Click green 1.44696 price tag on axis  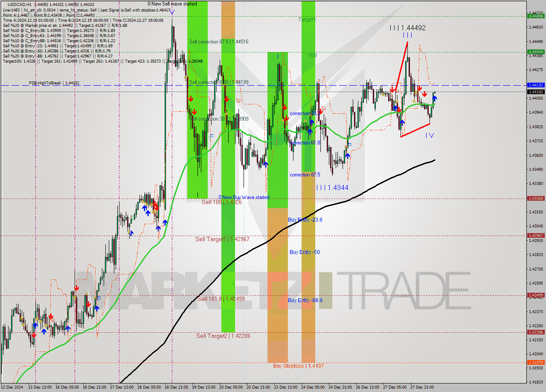(x=536, y=16)
